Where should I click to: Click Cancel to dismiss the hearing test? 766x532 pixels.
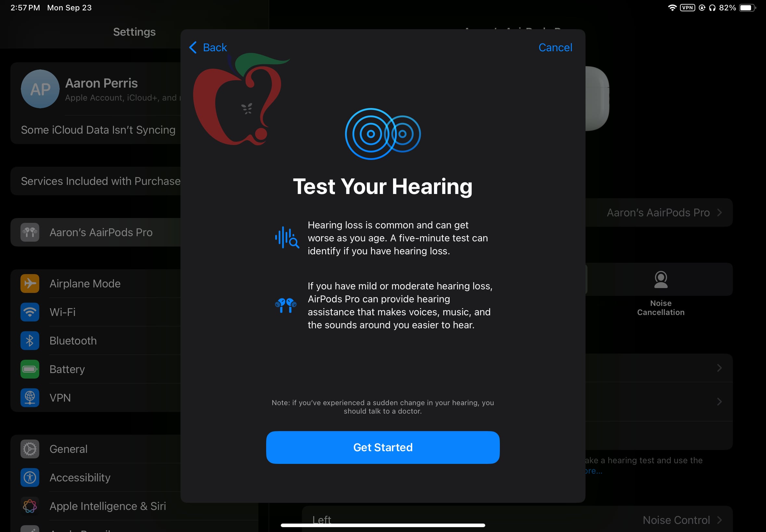pyautogui.click(x=555, y=47)
